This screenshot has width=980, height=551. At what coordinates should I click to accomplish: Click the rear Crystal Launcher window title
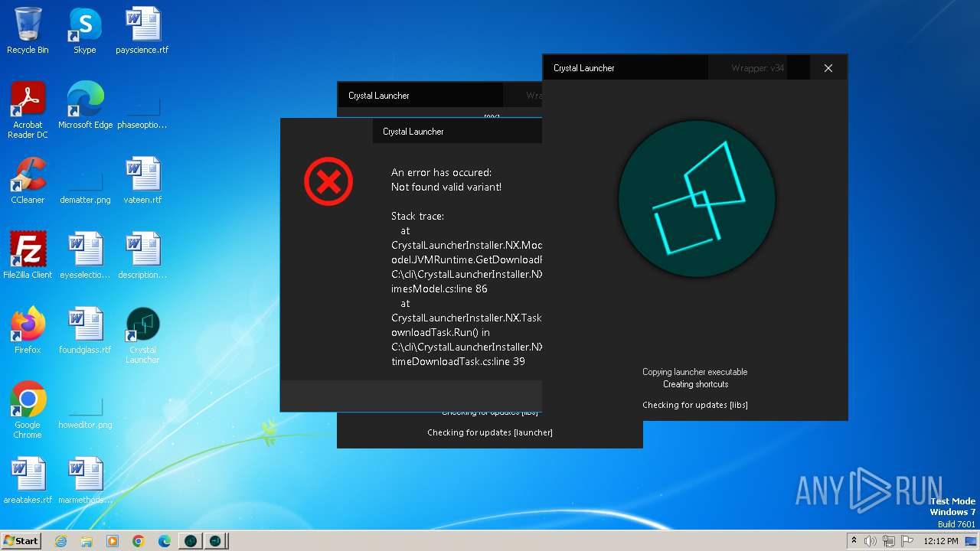click(379, 96)
